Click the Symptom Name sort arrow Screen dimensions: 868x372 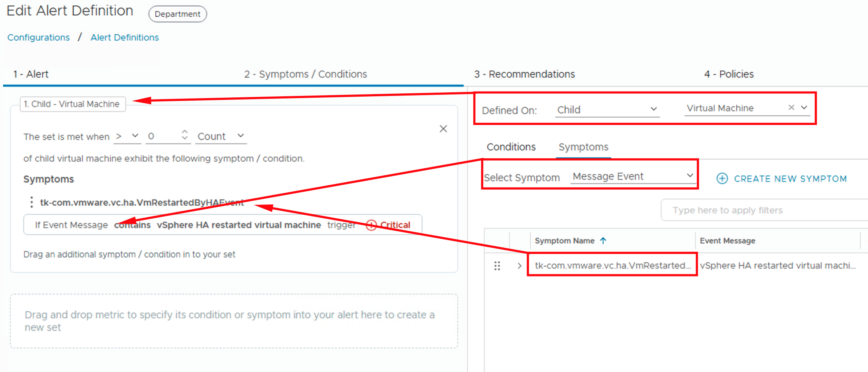(x=603, y=240)
